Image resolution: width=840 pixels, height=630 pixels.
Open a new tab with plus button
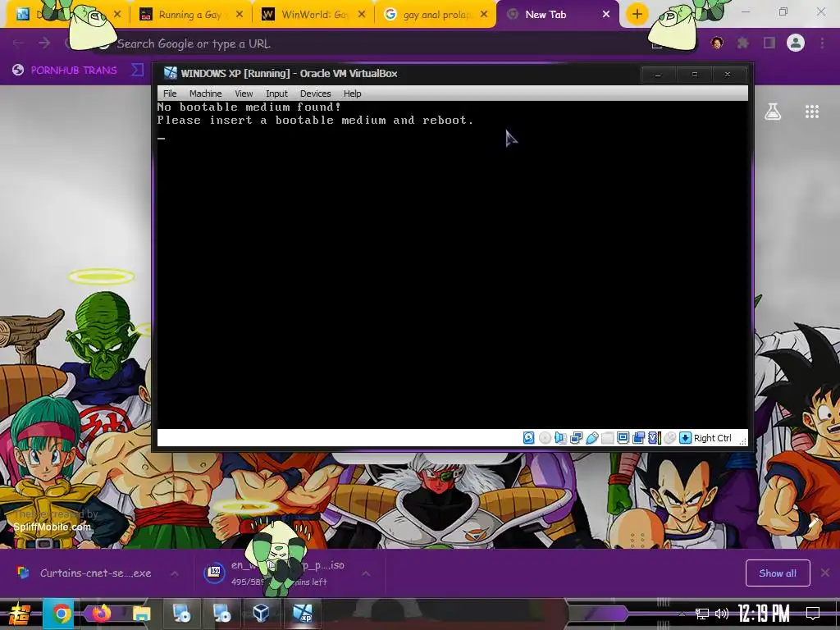(x=637, y=15)
